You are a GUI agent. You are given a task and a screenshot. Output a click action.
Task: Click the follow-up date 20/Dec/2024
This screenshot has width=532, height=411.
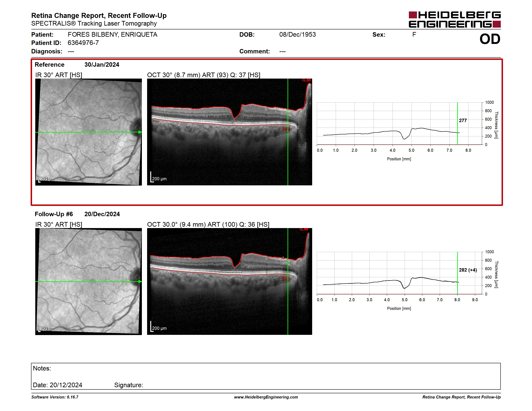[102, 214]
